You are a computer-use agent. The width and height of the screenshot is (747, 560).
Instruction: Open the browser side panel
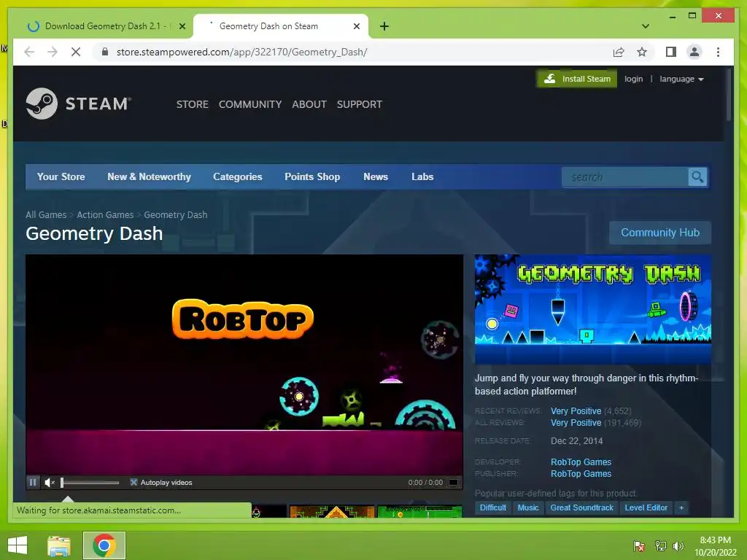671,52
